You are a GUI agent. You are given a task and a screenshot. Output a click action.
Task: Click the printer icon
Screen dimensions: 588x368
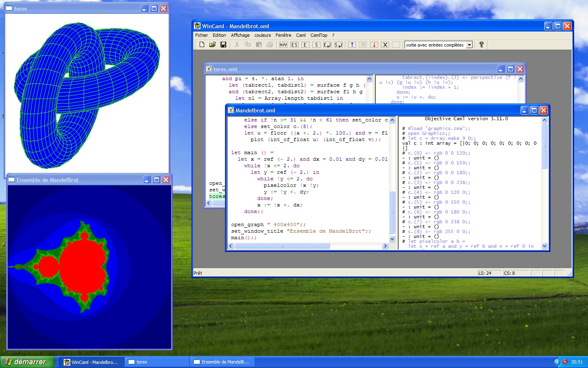pos(270,45)
